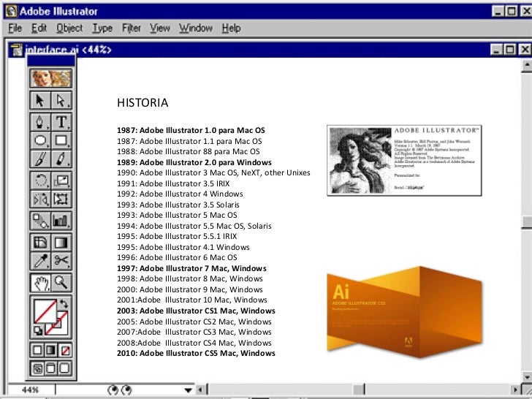
Task: Click '1997: Adobe Illustrator 7 Mac, Windows'
Action: click(x=191, y=268)
